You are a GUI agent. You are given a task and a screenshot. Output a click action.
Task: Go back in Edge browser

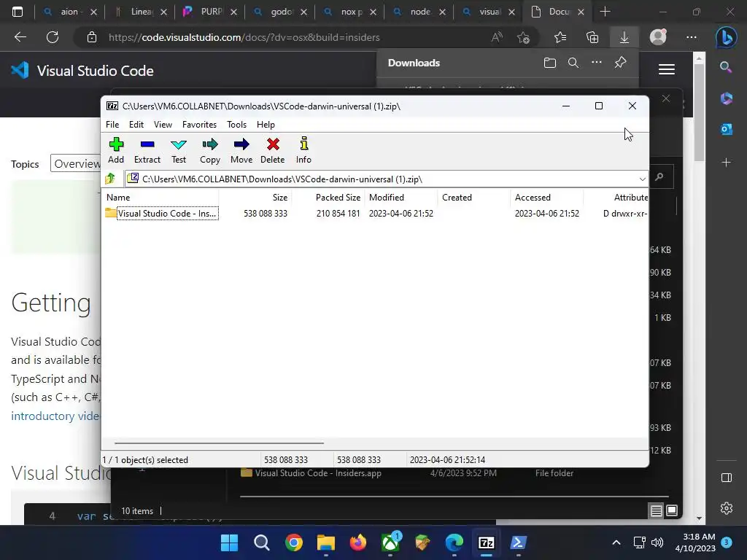tap(20, 37)
